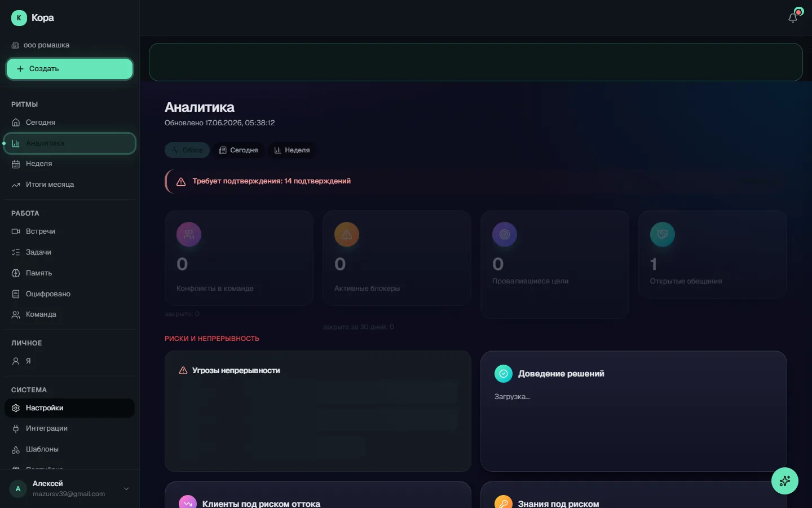The height and width of the screenshot is (508, 812).
Task: Click the team conflicts people icon
Action: point(189,235)
